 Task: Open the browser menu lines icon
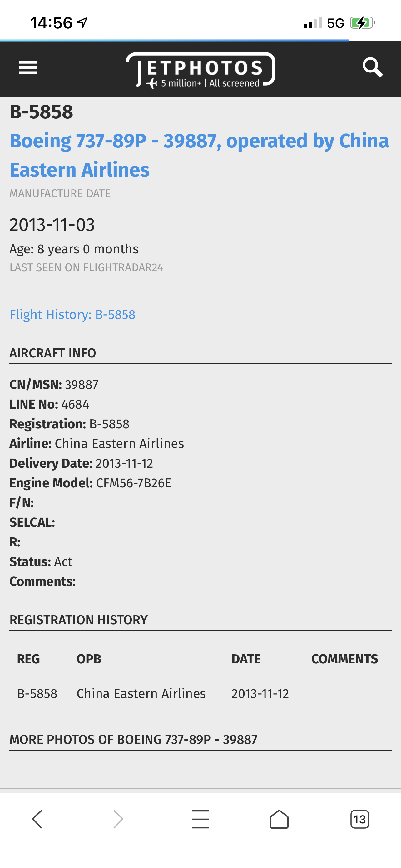200,819
